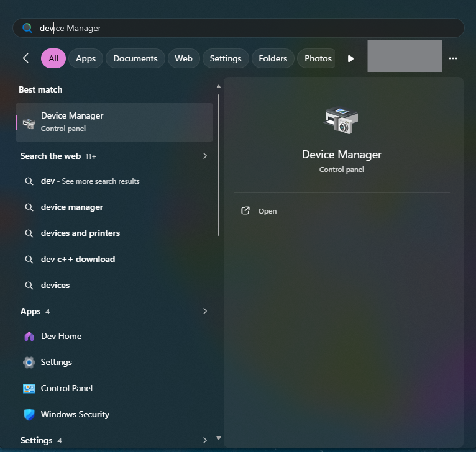Click inside the search text field

pos(238,28)
